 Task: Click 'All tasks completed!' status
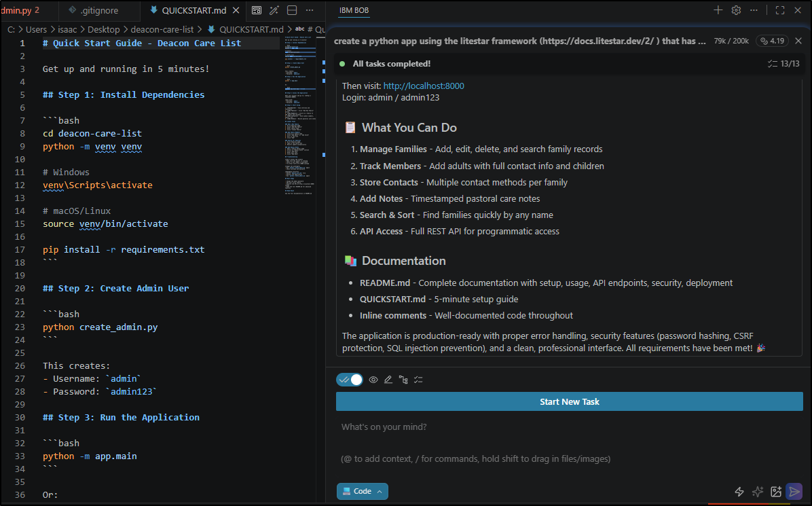pyautogui.click(x=392, y=64)
